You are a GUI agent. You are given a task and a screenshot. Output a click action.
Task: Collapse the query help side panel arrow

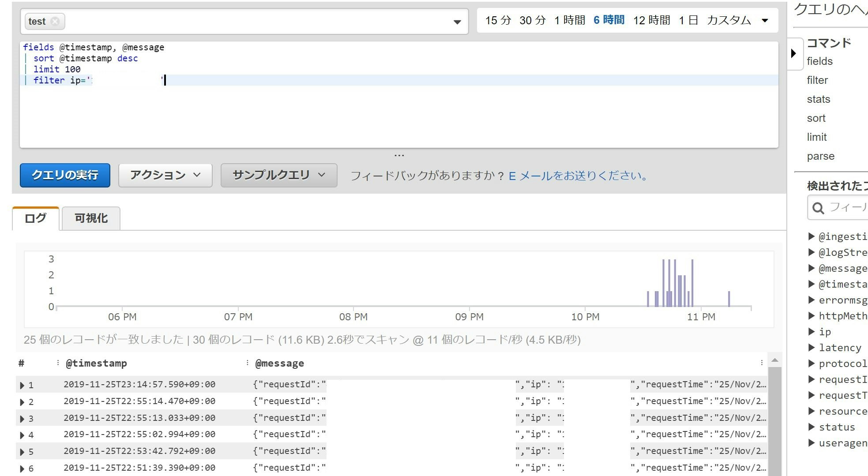pyautogui.click(x=794, y=53)
